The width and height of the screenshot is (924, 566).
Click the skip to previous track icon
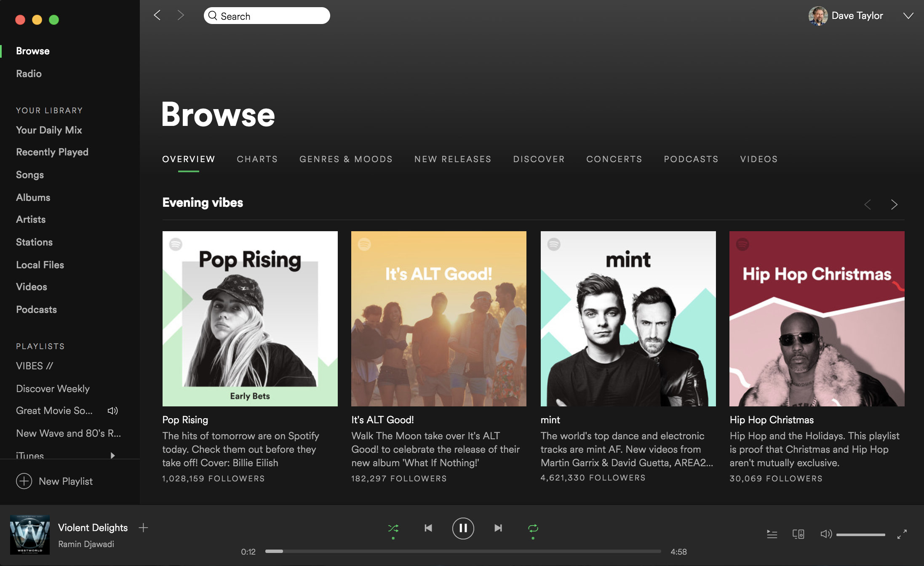point(428,527)
